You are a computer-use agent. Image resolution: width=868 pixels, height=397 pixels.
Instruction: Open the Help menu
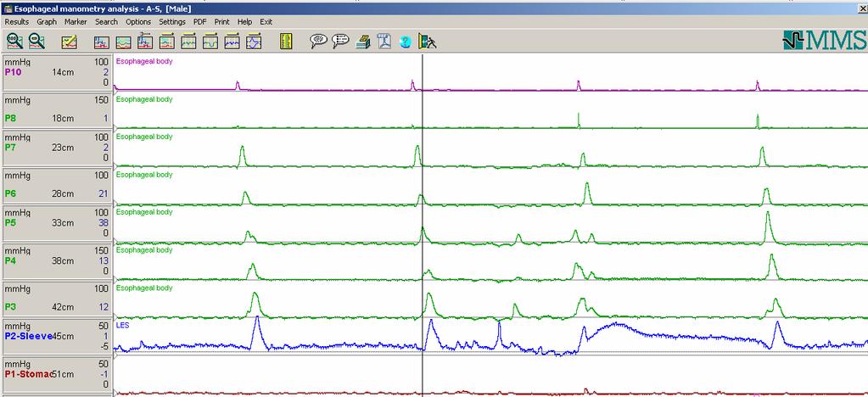click(244, 22)
